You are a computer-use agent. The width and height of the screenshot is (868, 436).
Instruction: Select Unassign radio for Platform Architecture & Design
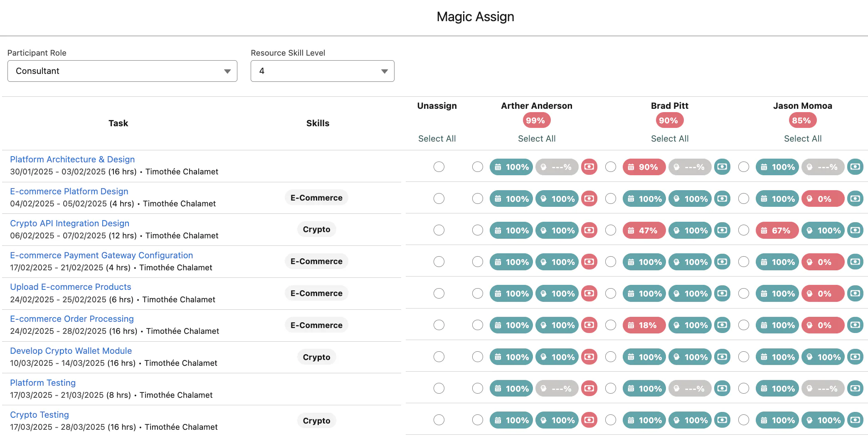[439, 167]
